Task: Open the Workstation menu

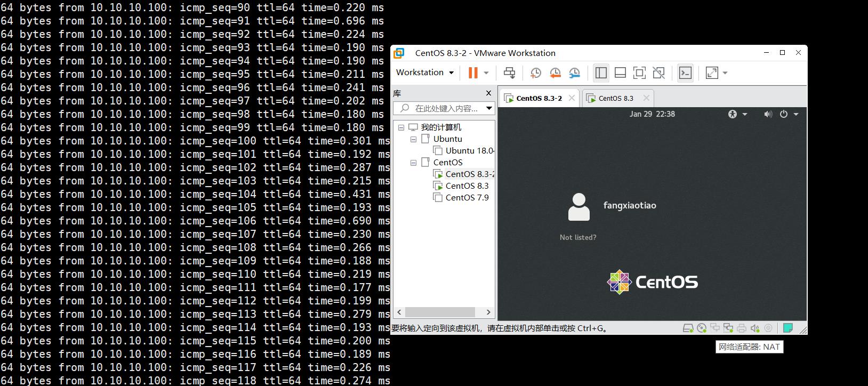Action: [x=425, y=73]
